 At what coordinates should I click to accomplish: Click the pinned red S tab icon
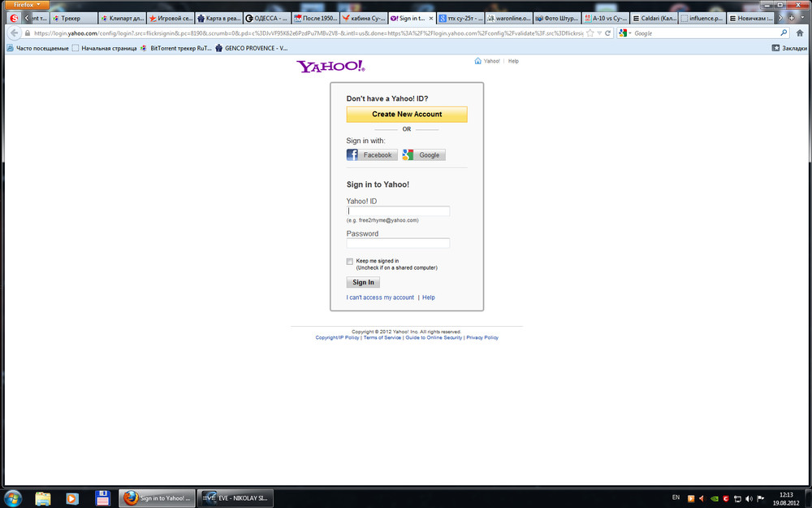click(14, 18)
